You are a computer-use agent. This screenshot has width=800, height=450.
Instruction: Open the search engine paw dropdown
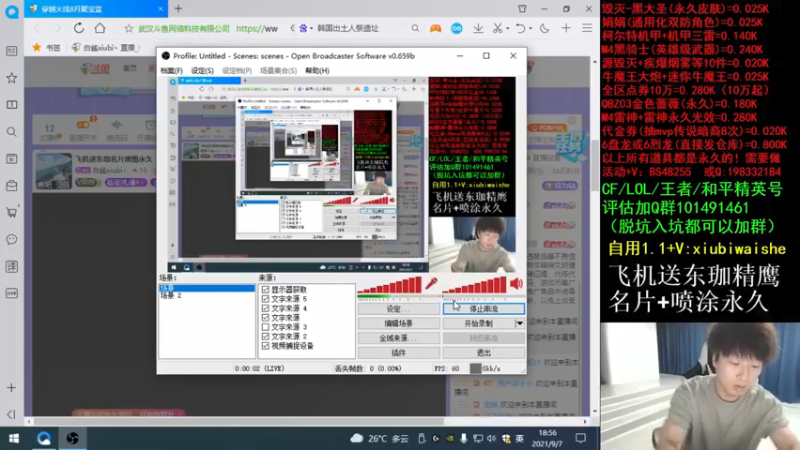305,29
